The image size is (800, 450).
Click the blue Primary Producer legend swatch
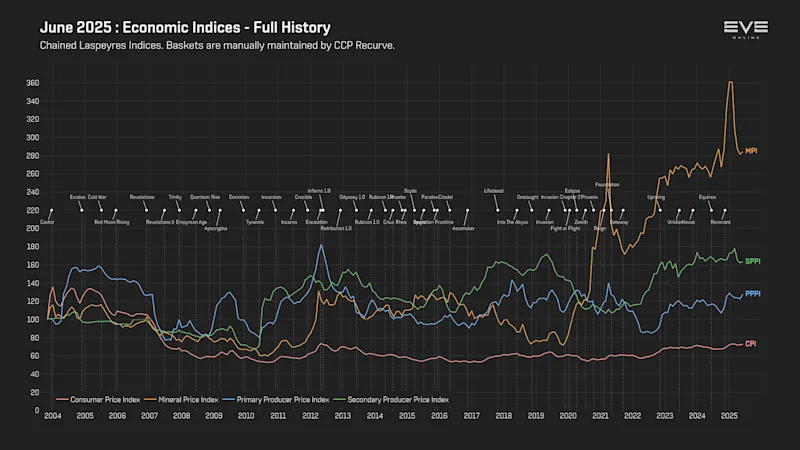(x=229, y=399)
